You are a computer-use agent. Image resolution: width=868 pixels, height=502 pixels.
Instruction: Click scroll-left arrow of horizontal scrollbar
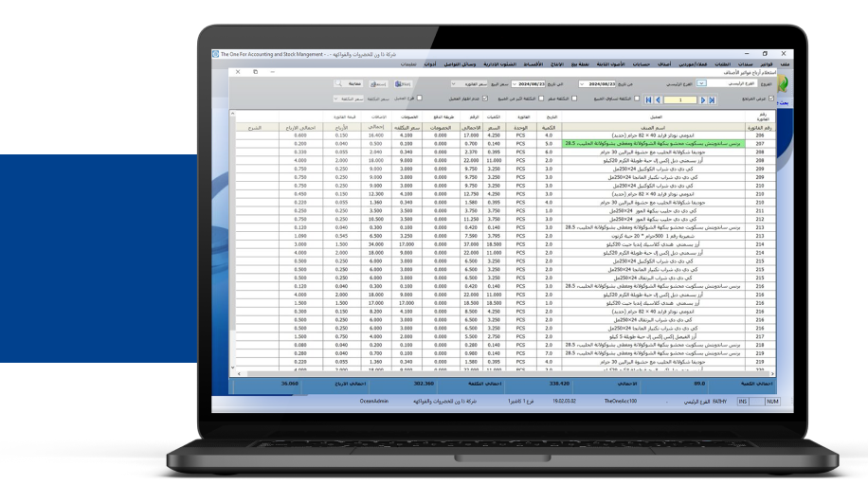click(x=239, y=373)
